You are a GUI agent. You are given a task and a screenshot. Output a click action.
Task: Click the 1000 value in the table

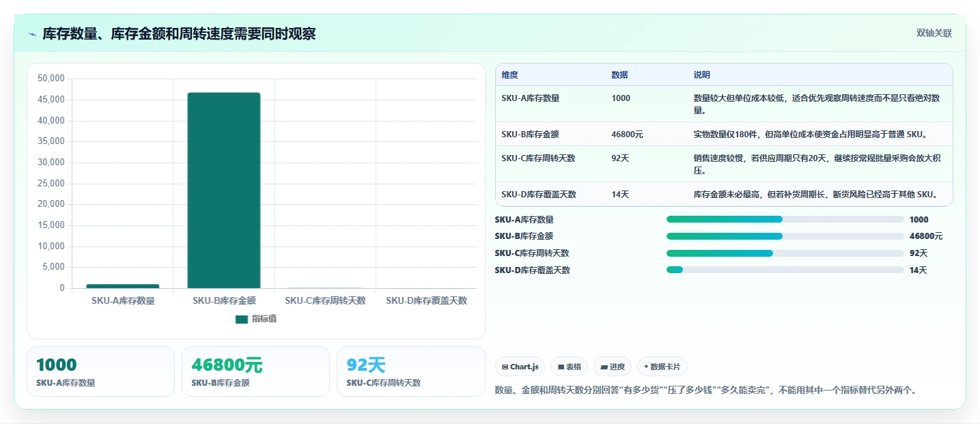tap(621, 98)
